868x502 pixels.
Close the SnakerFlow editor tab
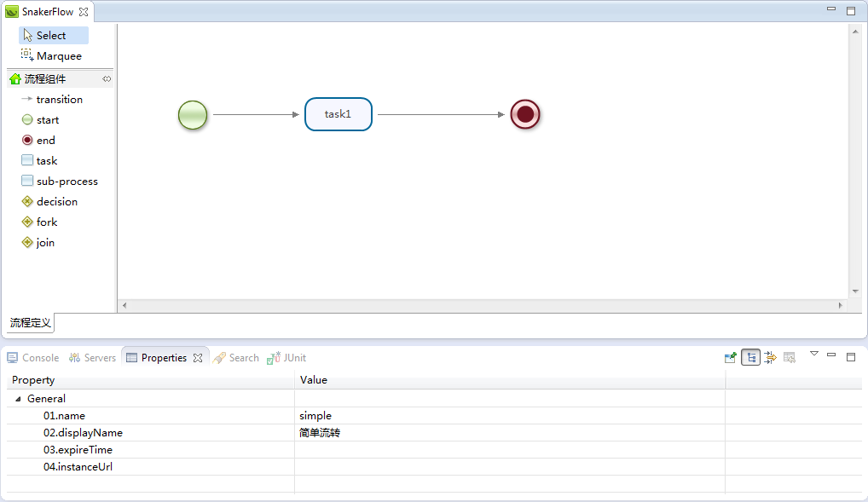84,12
